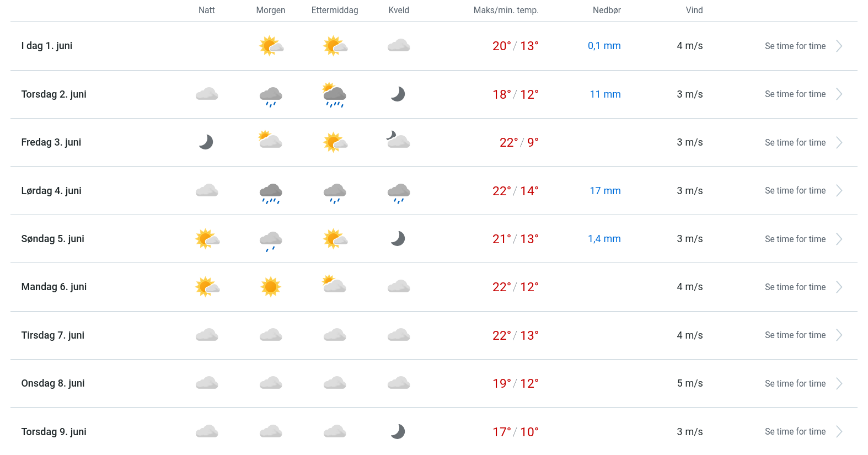Click the moon-and-cloud icon for Fredag evening
The image size is (868, 455).
coord(398,141)
